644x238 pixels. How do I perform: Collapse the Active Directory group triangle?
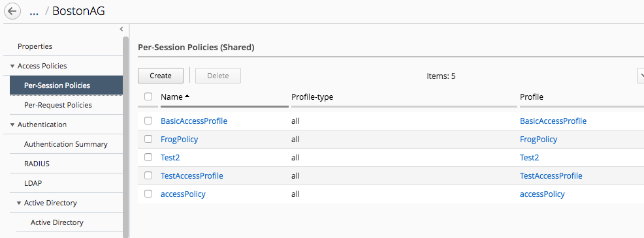click(x=19, y=203)
